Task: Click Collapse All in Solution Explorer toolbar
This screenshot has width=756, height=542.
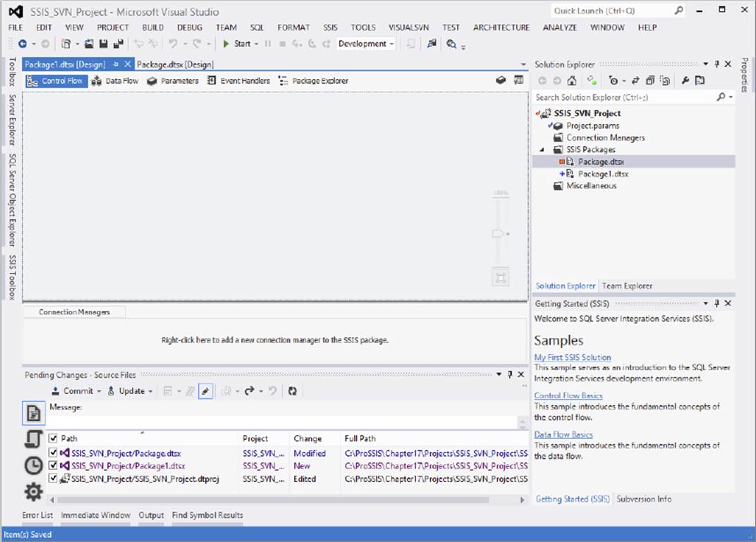Action: click(x=650, y=81)
